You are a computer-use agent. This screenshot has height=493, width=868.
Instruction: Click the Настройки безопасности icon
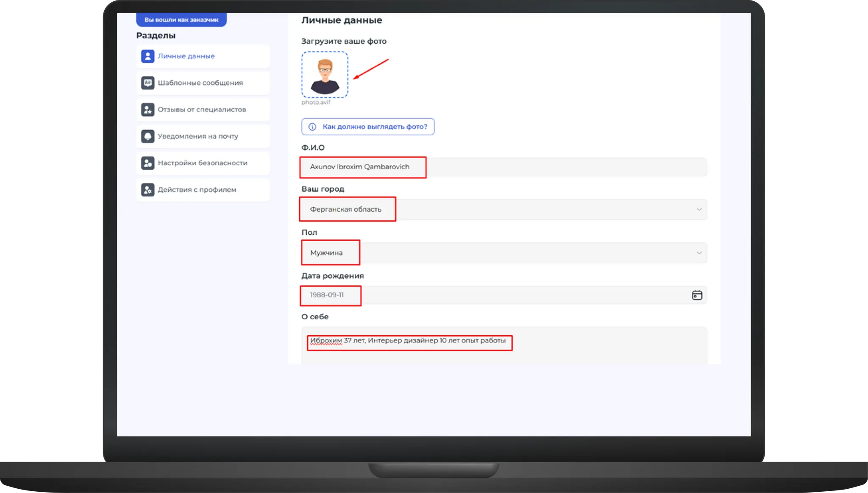click(x=147, y=163)
